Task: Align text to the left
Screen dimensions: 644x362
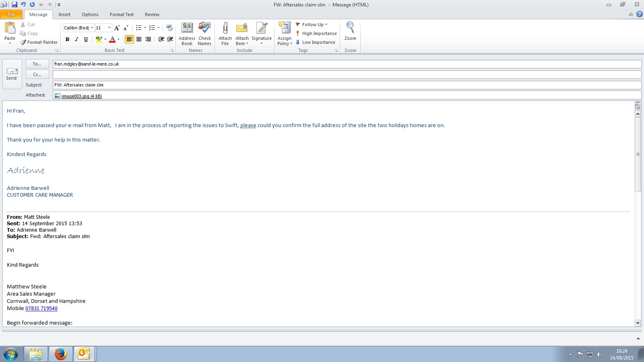Action: pyautogui.click(x=129, y=39)
